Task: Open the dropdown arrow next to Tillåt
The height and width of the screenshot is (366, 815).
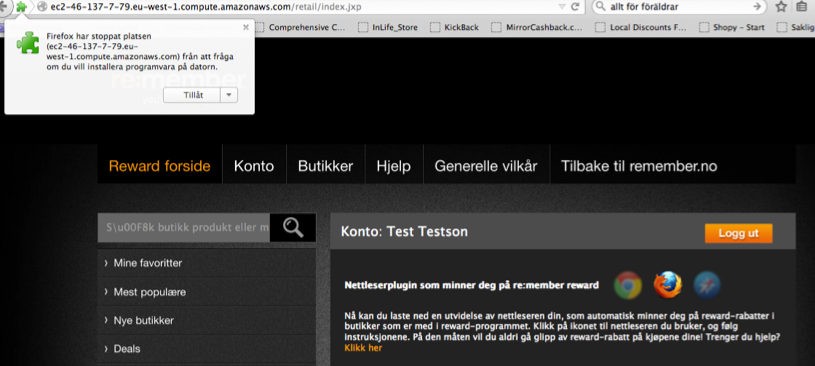Action: click(x=229, y=95)
